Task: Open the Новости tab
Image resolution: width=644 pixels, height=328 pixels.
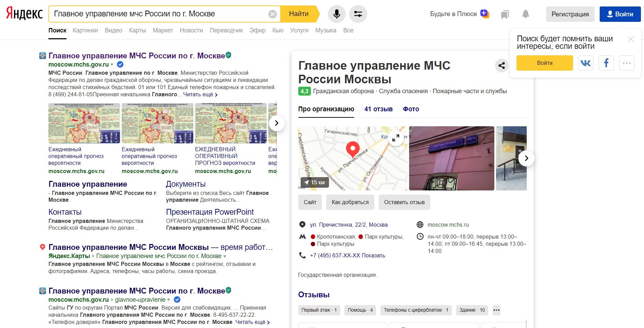Action: 191,30
